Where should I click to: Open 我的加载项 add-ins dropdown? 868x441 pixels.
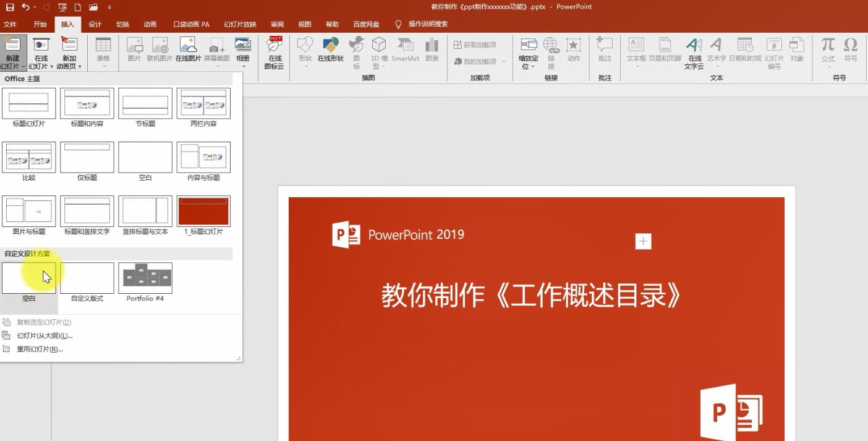(479, 61)
